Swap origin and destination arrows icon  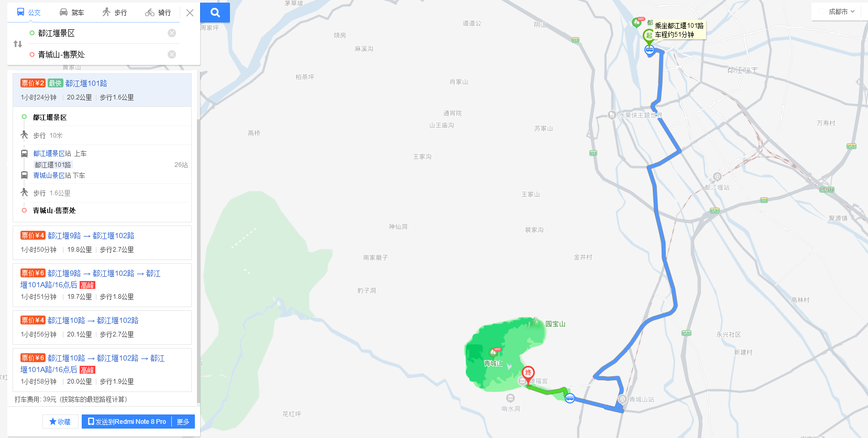(x=18, y=44)
